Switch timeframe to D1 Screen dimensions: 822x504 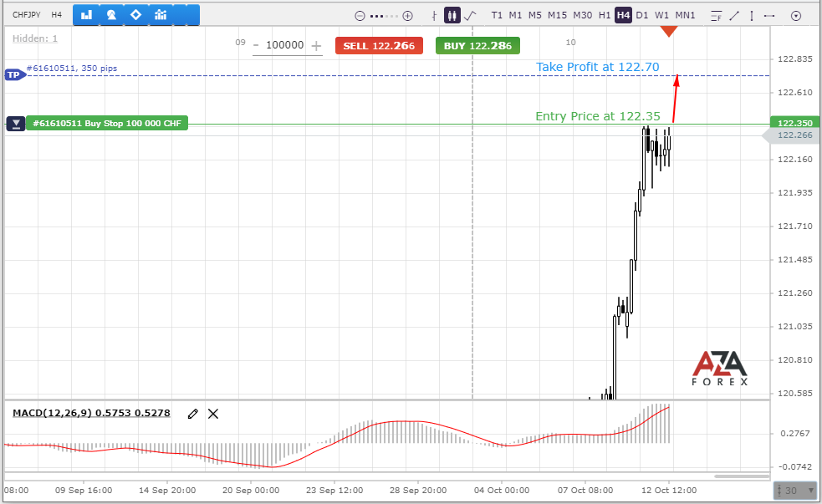641,15
